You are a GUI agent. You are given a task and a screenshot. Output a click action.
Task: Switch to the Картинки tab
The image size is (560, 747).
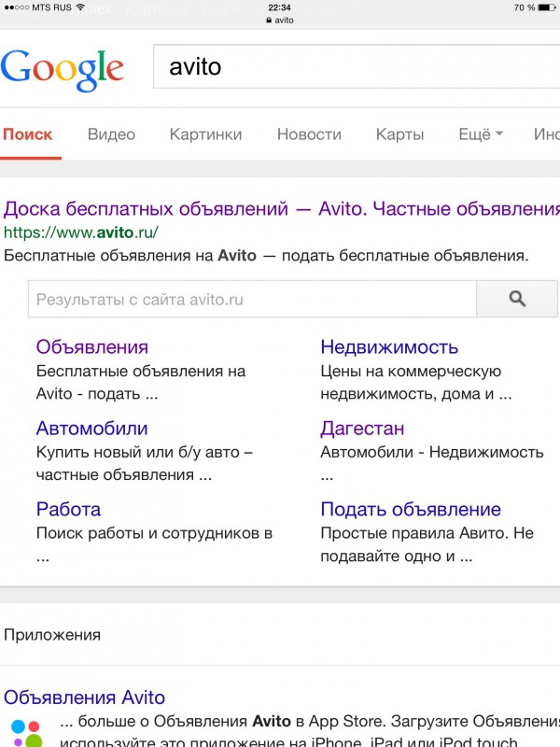pyautogui.click(x=205, y=134)
